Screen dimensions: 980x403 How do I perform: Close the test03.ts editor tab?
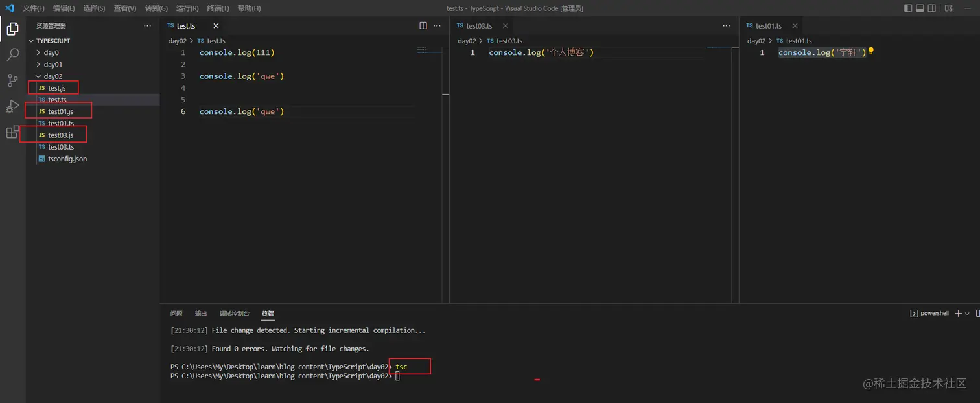click(x=506, y=26)
